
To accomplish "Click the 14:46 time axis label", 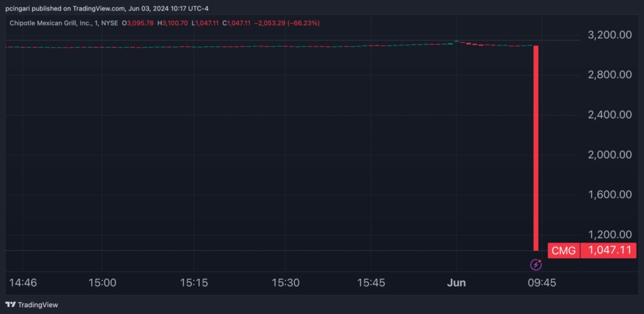I will pos(23,283).
